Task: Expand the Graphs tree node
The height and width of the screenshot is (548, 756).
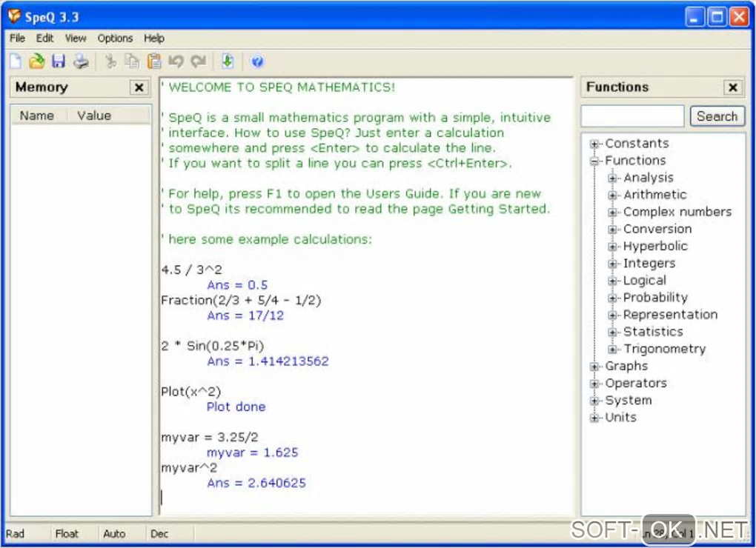Action: point(594,367)
